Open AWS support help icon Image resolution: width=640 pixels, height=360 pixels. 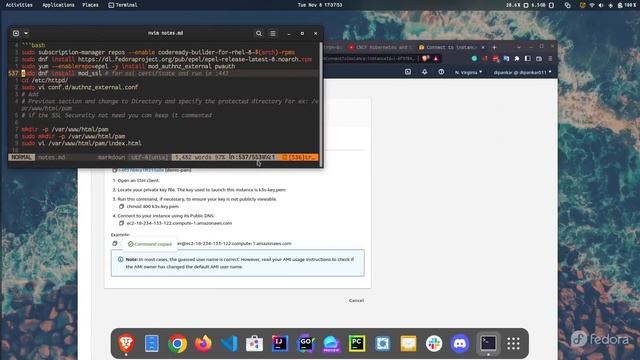441,72
